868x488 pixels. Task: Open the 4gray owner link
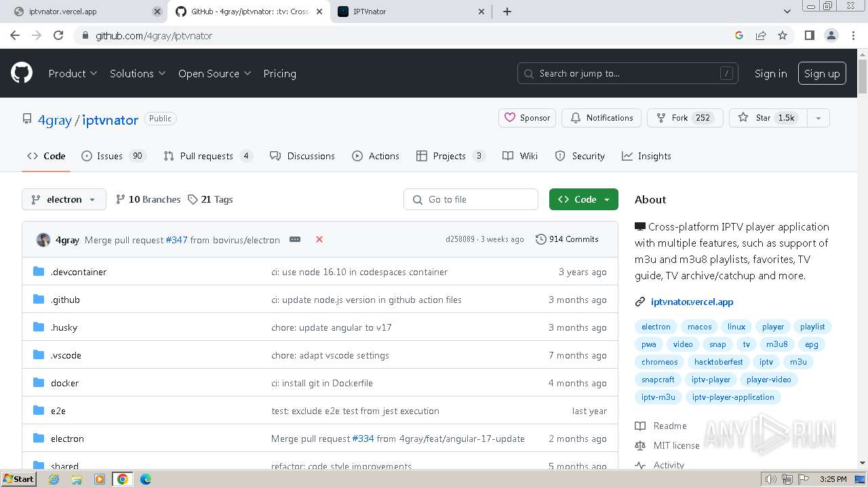tap(54, 120)
